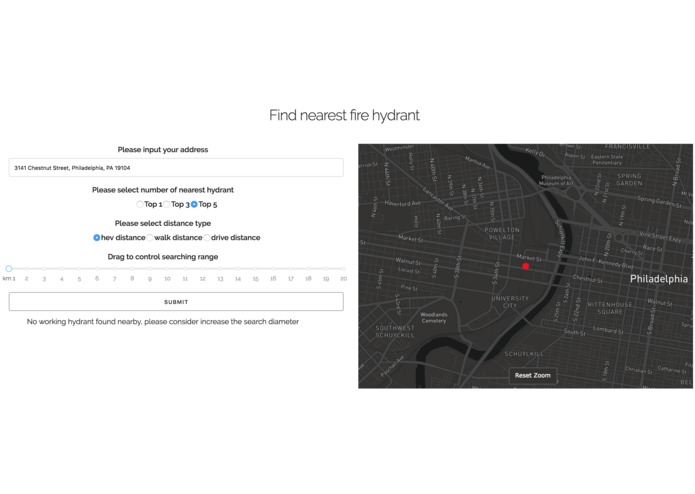Set search range slider to 10
Viewport: 695px width, 494px height.
click(x=167, y=268)
